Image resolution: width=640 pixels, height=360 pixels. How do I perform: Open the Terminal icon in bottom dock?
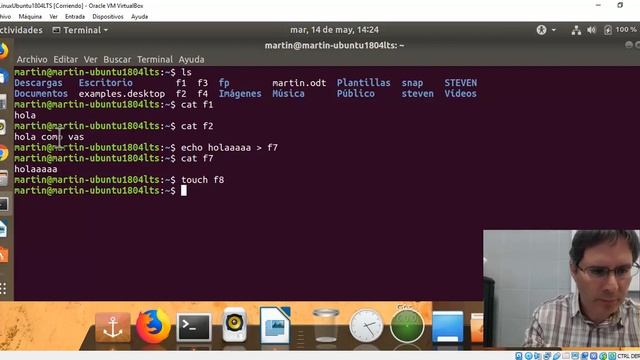coord(194,327)
